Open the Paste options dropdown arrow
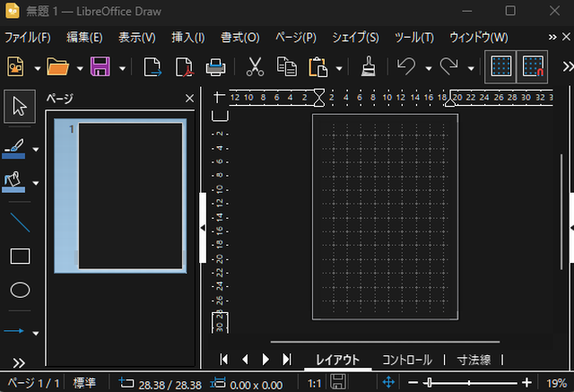The width and height of the screenshot is (574, 392). (x=339, y=68)
